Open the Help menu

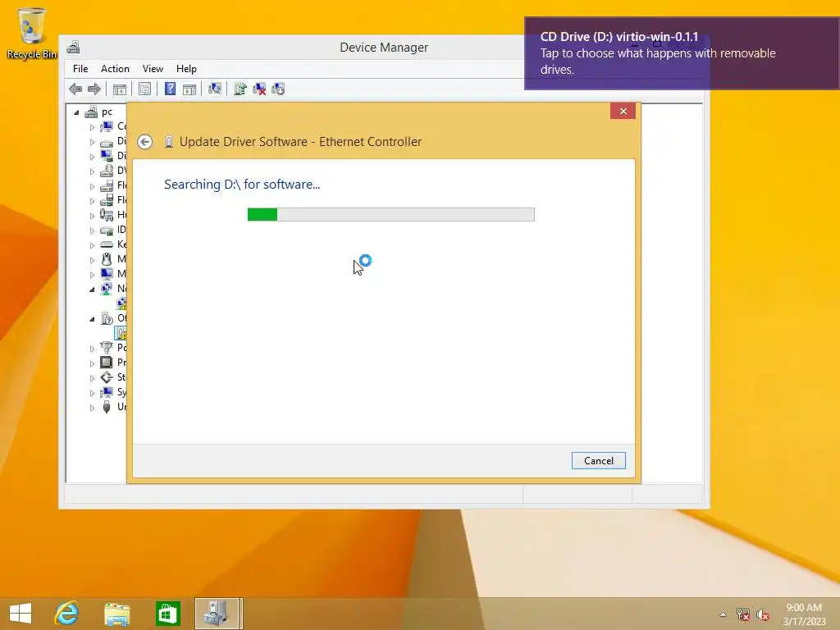pos(186,69)
